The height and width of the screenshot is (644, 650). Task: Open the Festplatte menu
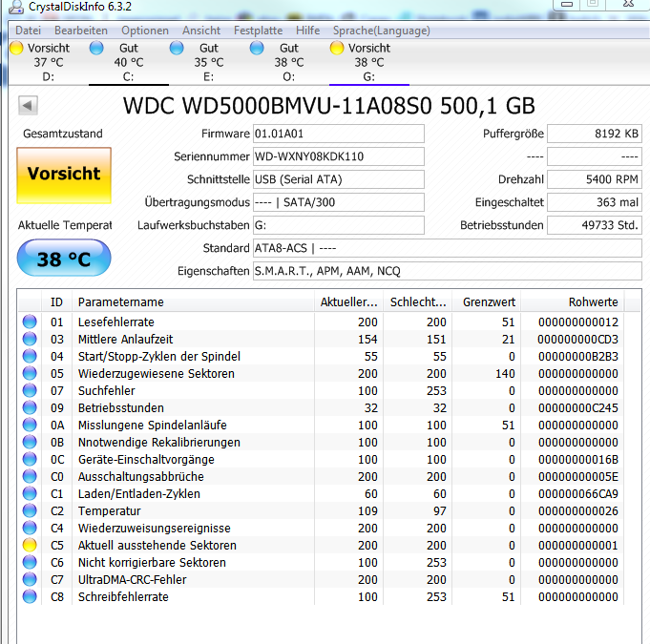click(x=259, y=31)
